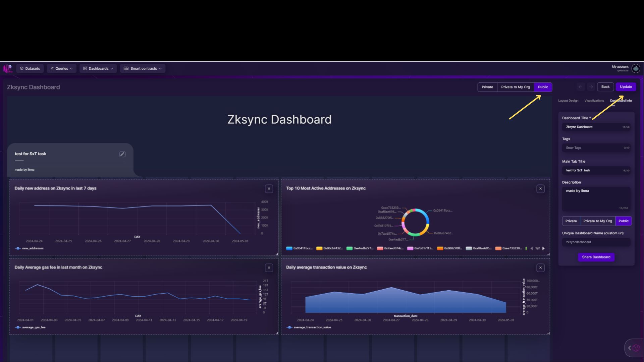Switch to Dashboard Info tab
The image size is (644, 362).
coord(621,101)
